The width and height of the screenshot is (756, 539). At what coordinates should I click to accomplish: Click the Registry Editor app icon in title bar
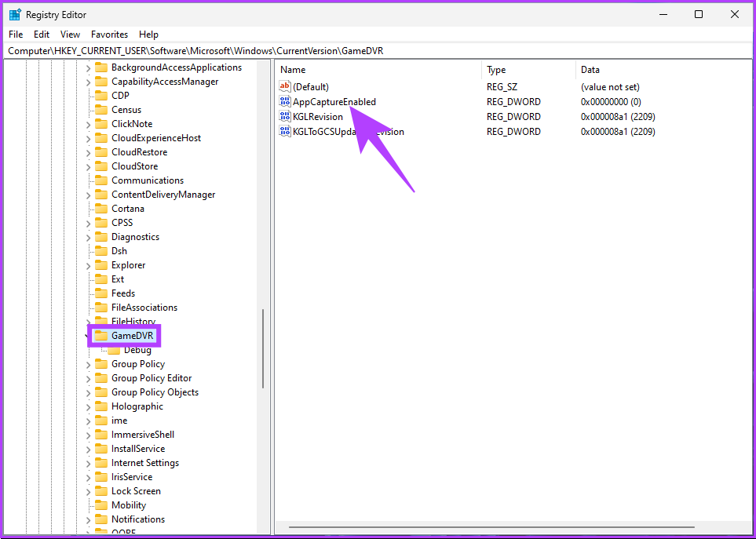pos(15,14)
